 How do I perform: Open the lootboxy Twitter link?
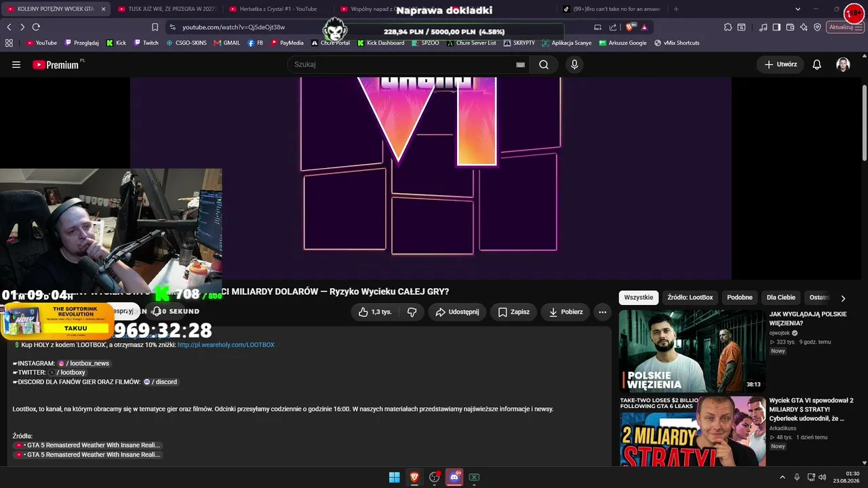point(66,373)
